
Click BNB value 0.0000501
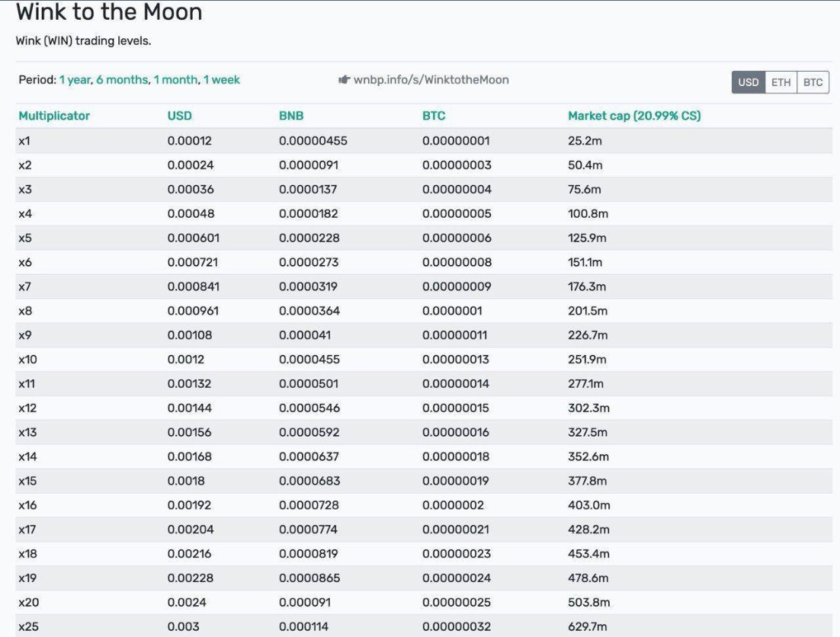coord(309,384)
